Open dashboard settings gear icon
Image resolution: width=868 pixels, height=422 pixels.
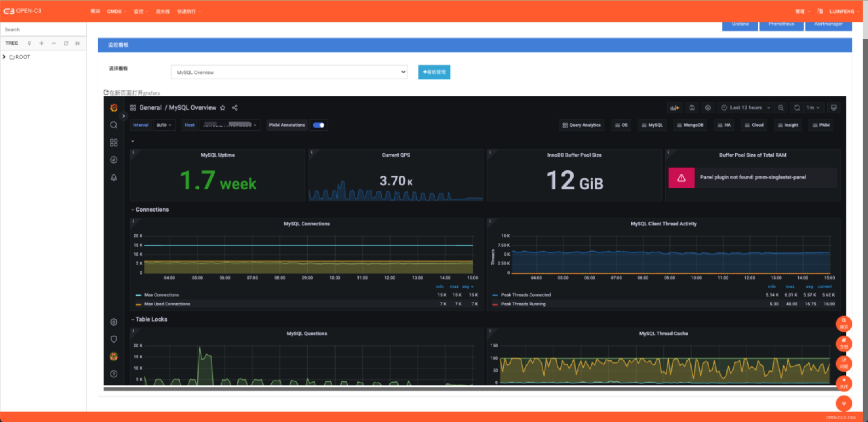click(x=708, y=108)
